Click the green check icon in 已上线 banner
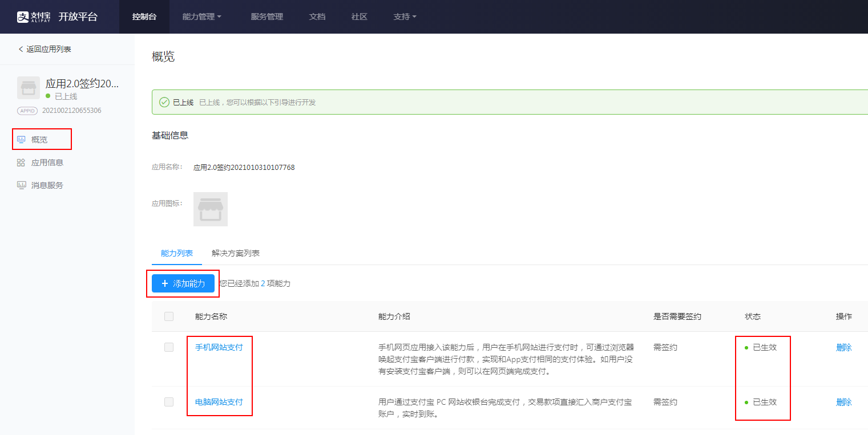 tap(164, 102)
